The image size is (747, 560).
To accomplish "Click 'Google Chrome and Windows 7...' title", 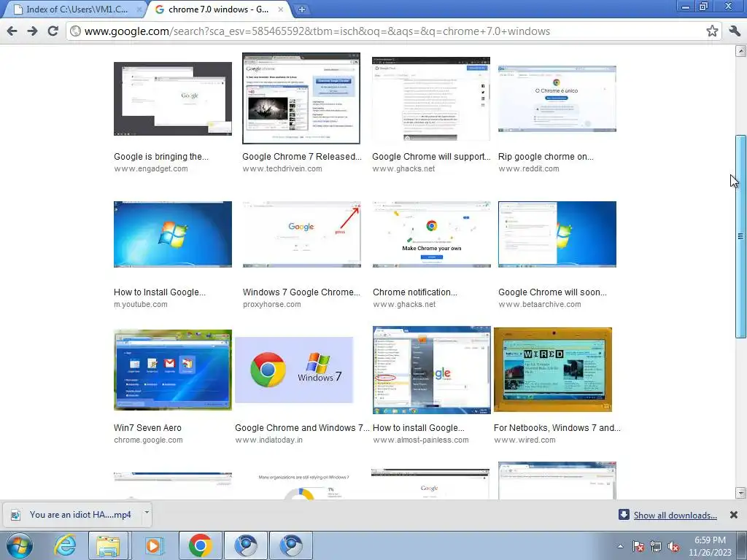I will 302,428.
